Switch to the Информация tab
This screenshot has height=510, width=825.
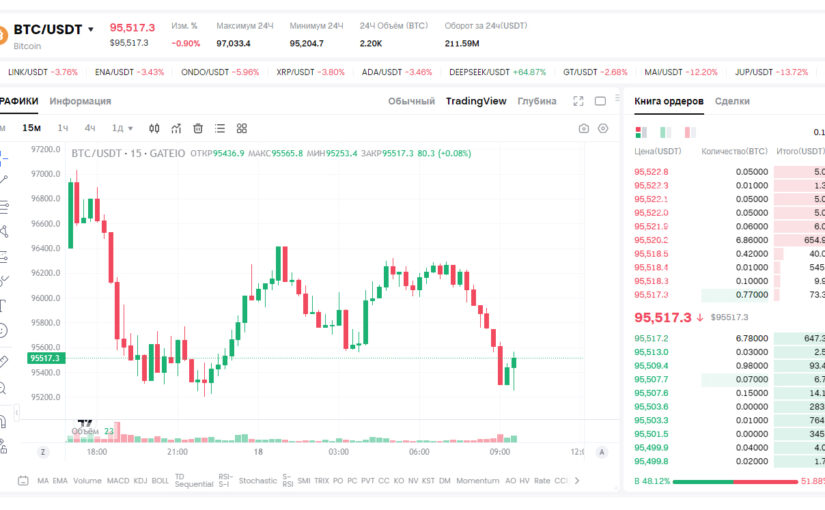(80, 101)
